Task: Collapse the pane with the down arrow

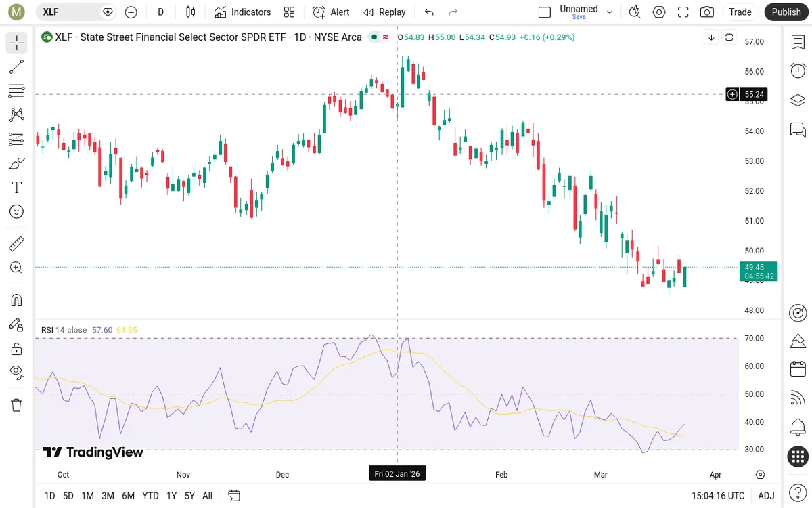Action: [711, 37]
